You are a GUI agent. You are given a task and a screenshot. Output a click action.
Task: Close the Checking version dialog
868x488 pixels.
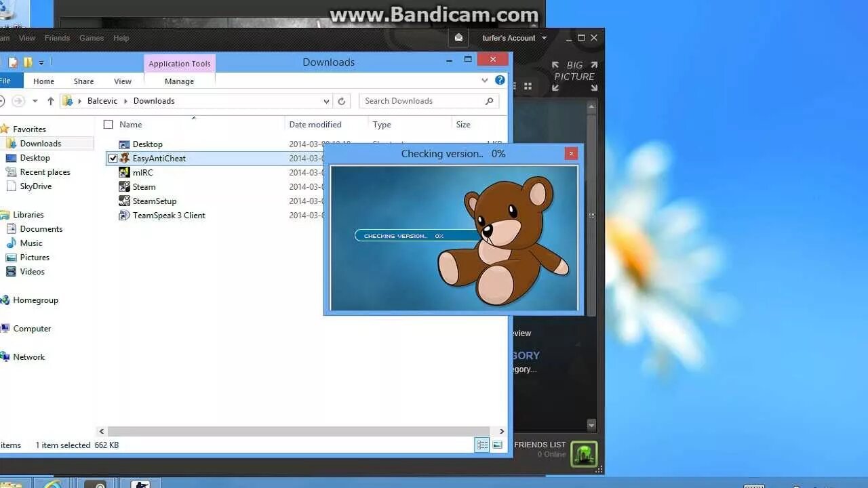(571, 153)
